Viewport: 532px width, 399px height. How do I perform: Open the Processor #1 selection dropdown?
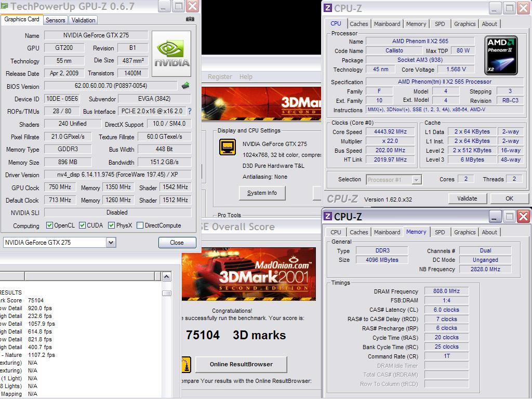[416, 180]
